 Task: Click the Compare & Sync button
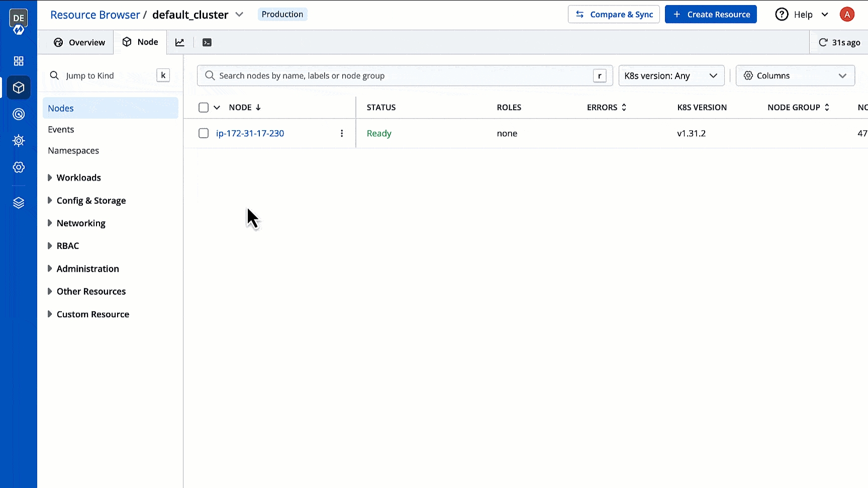coord(613,15)
